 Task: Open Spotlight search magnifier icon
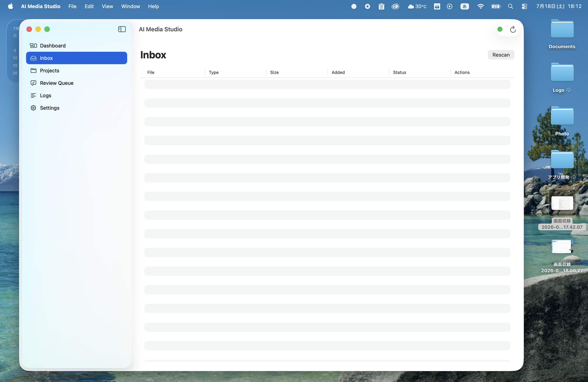[x=510, y=6]
